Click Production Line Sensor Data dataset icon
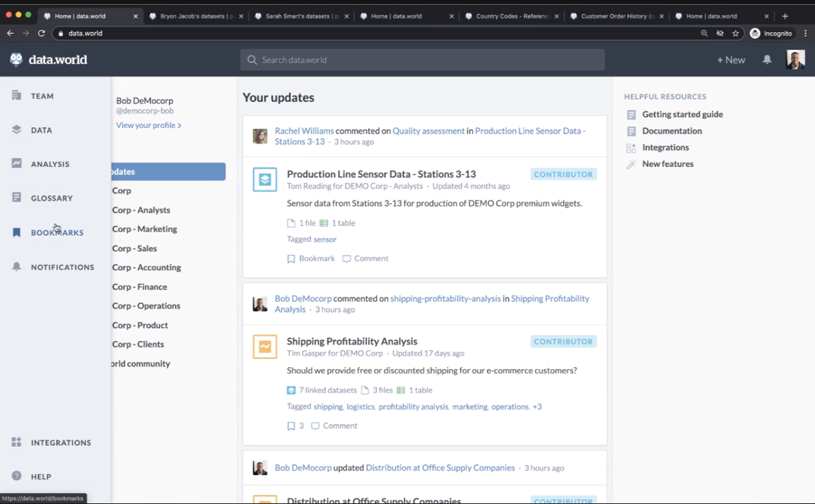 coord(265,179)
